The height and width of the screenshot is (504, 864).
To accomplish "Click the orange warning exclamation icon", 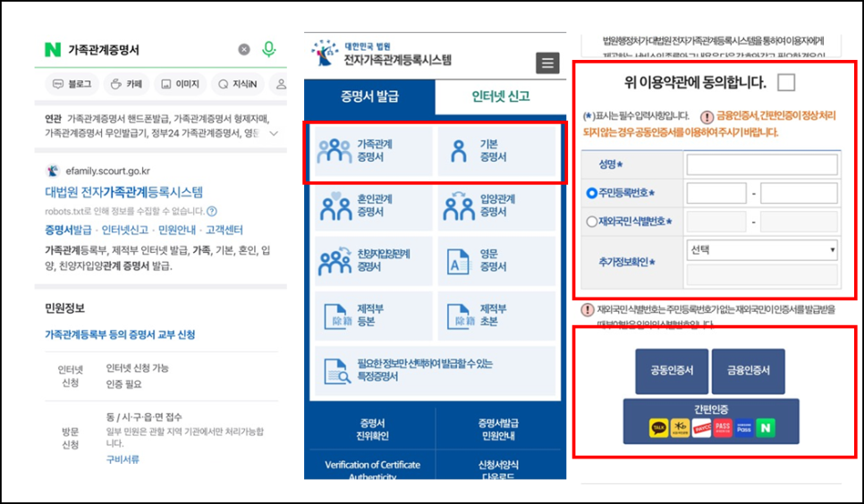I will pyautogui.click(x=707, y=117).
